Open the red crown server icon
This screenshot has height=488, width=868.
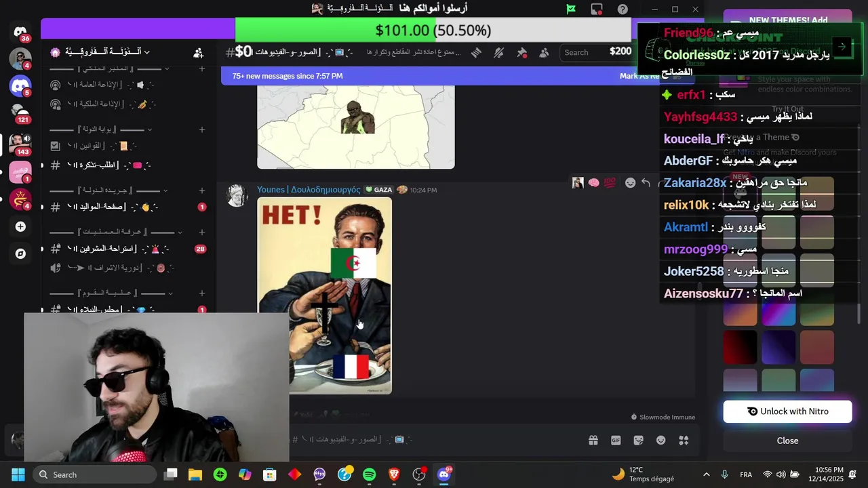point(20,199)
